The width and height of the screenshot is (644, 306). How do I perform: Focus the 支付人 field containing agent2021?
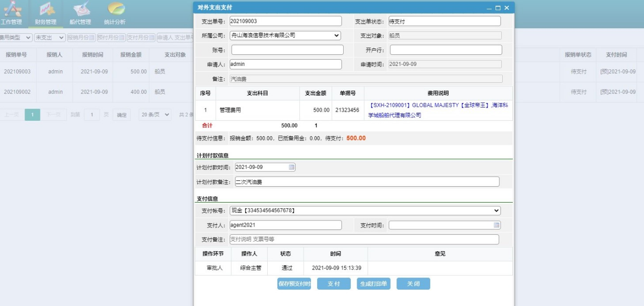click(x=285, y=225)
